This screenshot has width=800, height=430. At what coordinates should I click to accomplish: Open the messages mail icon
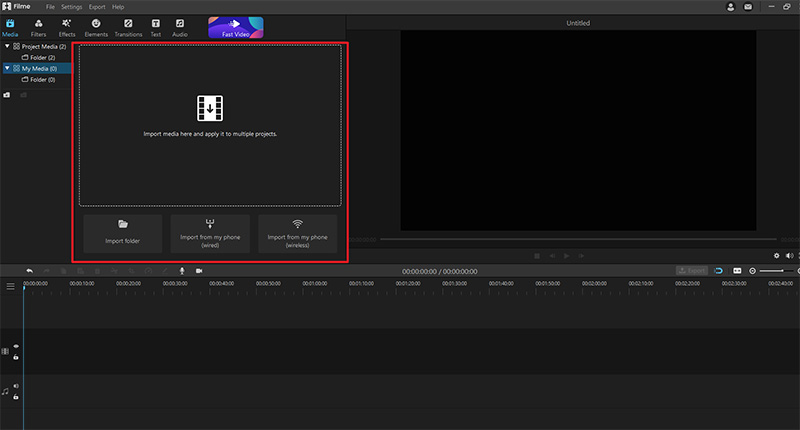pyautogui.click(x=748, y=7)
